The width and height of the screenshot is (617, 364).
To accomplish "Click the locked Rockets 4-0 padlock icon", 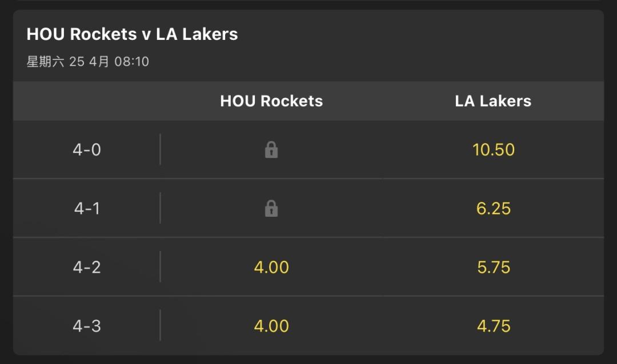I will coord(271,150).
